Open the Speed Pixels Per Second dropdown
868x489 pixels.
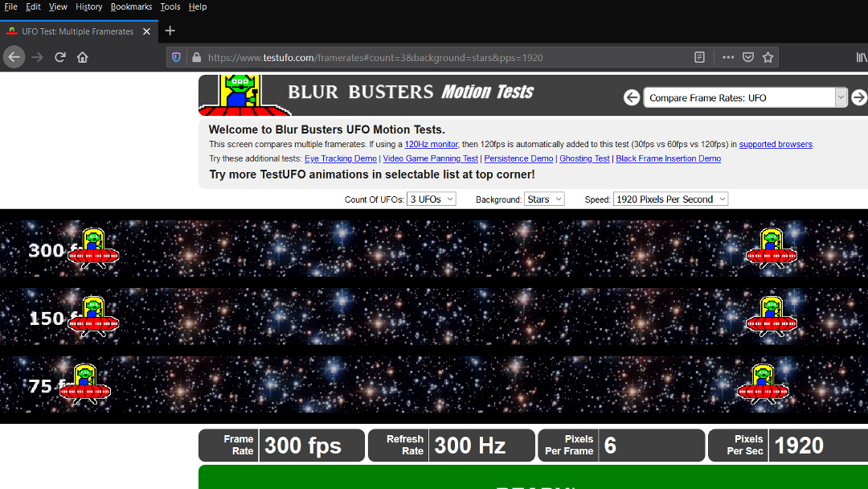(x=670, y=199)
